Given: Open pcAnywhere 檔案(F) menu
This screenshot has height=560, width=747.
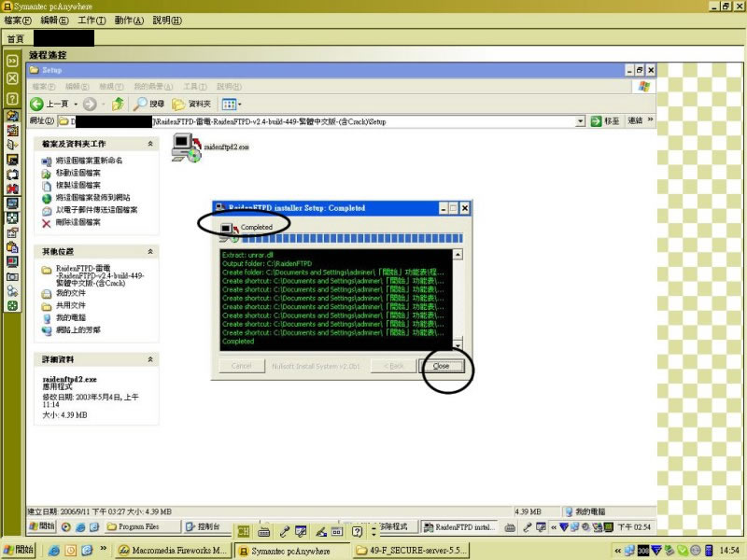Looking at the screenshot, I should coord(18,21).
